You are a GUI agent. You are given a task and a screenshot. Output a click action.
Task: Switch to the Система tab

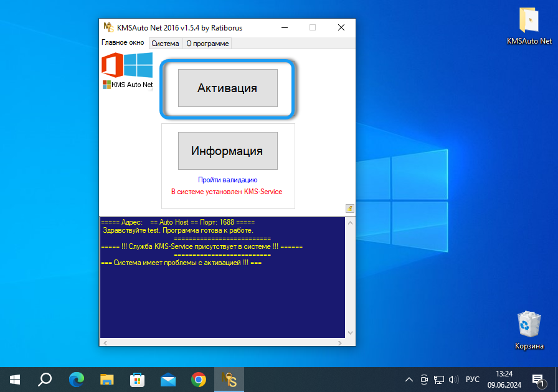pyautogui.click(x=165, y=44)
